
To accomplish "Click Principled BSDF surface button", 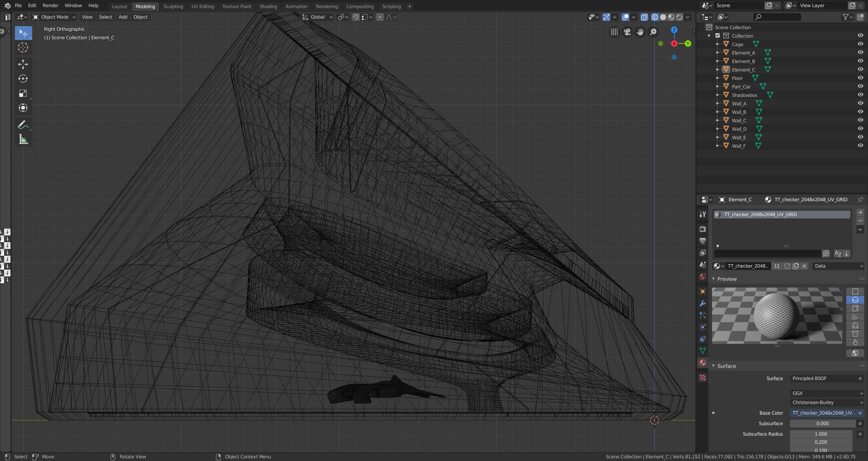I will coord(826,378).
